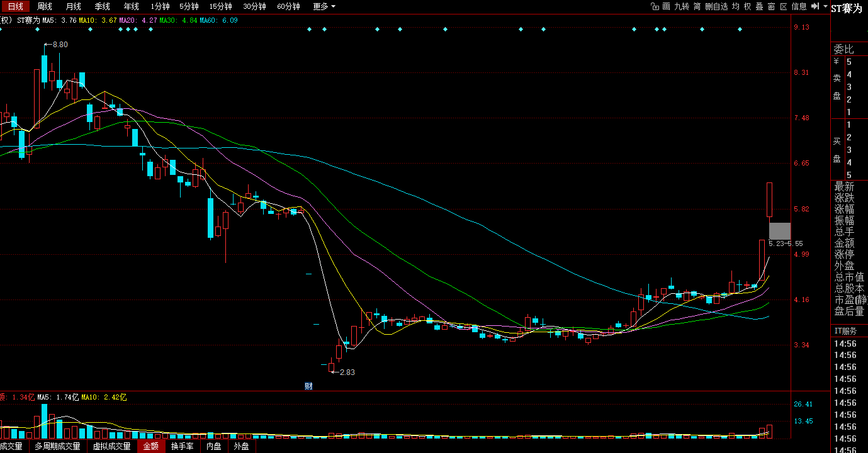Click the MA10: 3.67 legend label
Viewport: 868px width, 453px height.
tap(98, 20)
